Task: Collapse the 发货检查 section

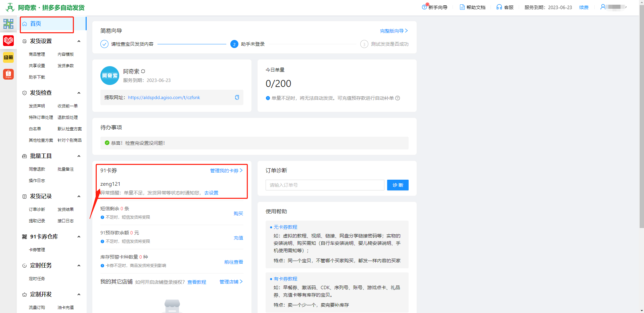Action: point(79,93)
